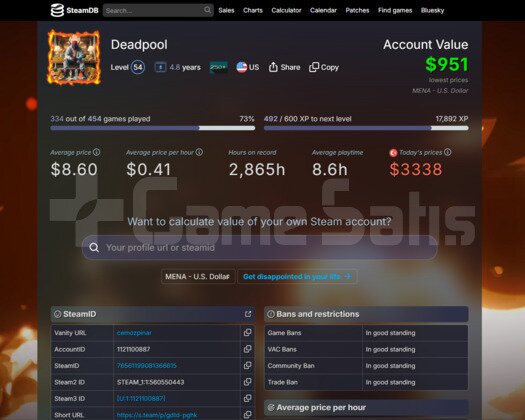Copy the Vanity URL value

tap(247, 333)
